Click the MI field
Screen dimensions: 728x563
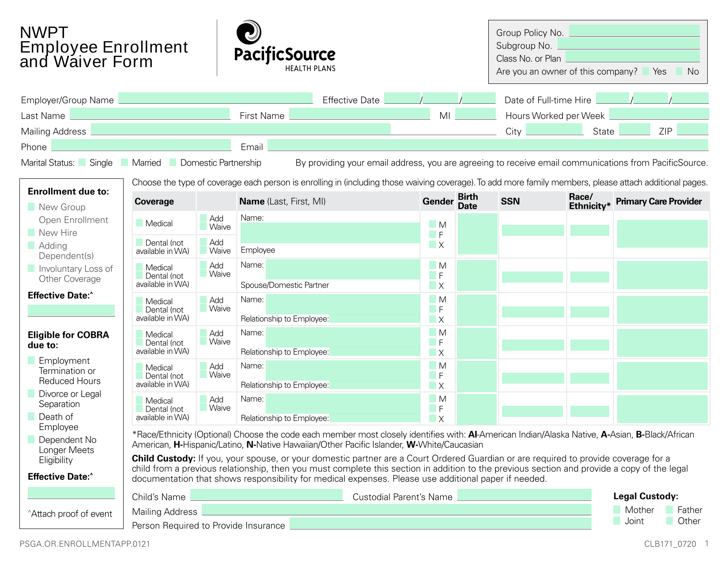pos(475,114)
